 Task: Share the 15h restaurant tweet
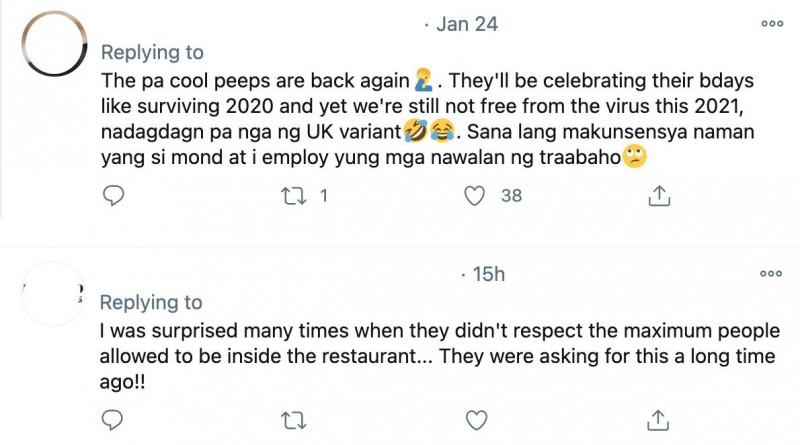point(659,418)
